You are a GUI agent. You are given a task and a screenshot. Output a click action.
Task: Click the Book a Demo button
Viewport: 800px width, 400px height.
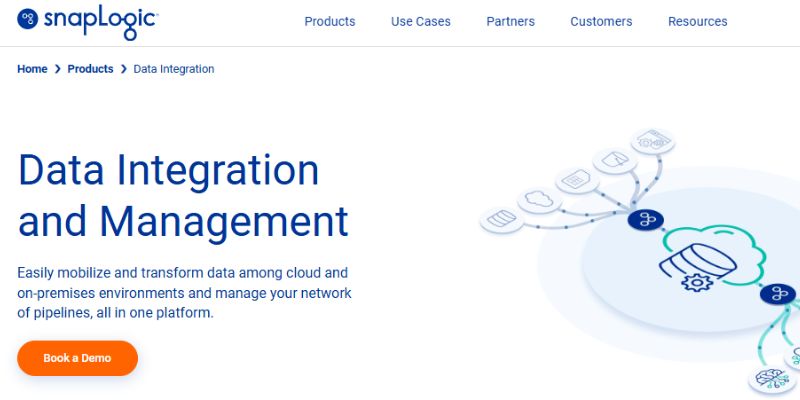78,358
